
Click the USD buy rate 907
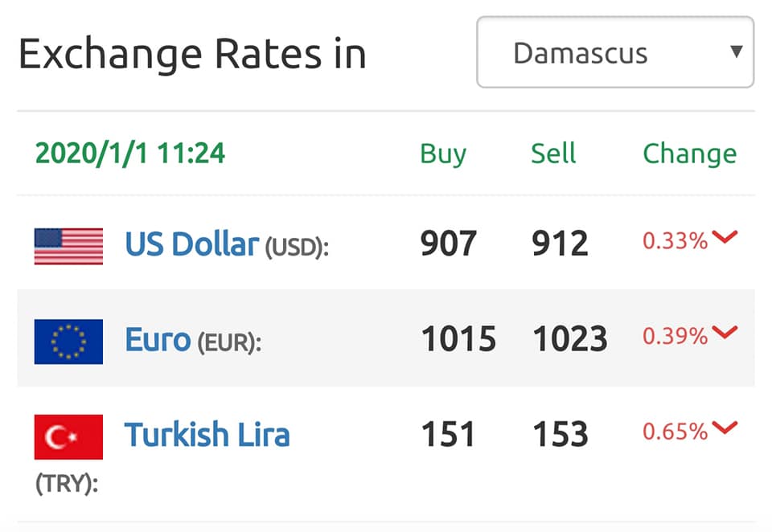tap(449, 243)
